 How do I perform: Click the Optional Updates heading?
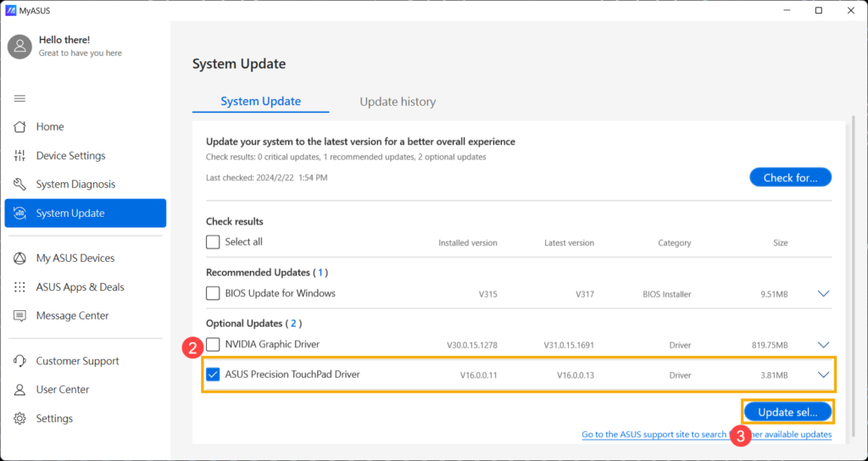(x=254, y=323)
